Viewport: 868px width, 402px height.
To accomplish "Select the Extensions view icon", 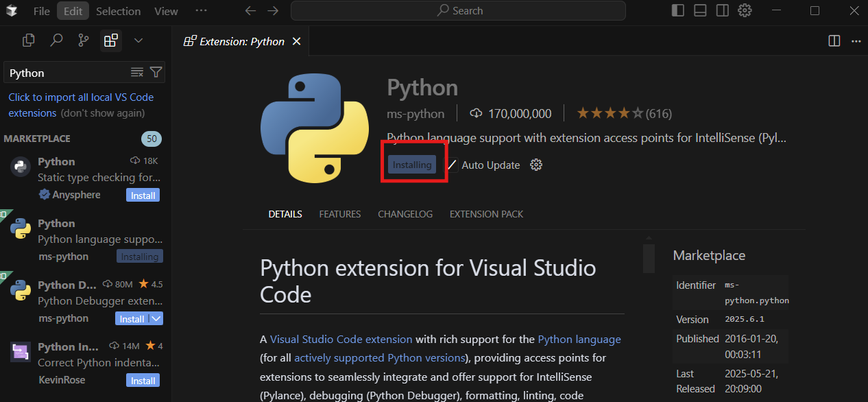I will click(x=111, y=40).
